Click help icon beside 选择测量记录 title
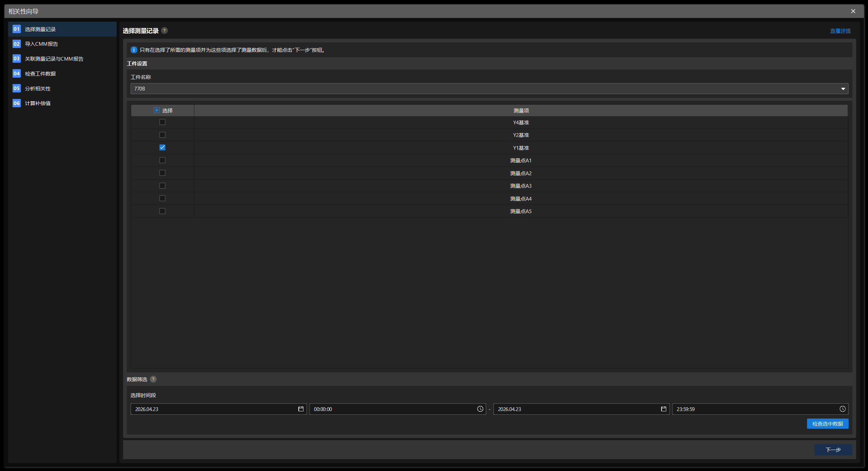The height and width of the screenshot is (471, 868). coord(164,30)
